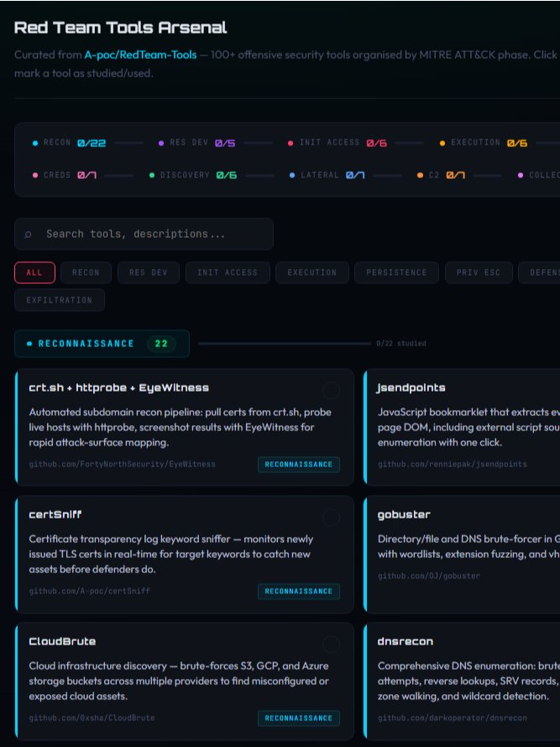Image resolution: width=560 pixels, height=747 pixels.
Task: Click the Red Team Tools Arsenal heading
Action: tap(120, 28)
